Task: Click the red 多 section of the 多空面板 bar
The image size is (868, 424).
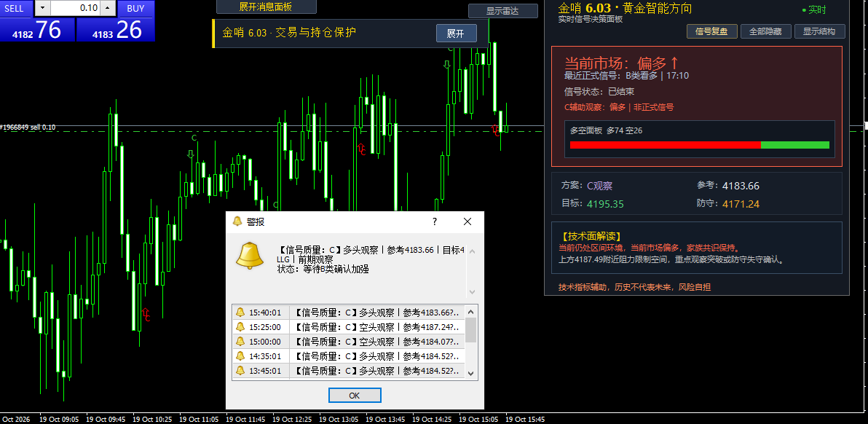Action: (x=666, y=145)
